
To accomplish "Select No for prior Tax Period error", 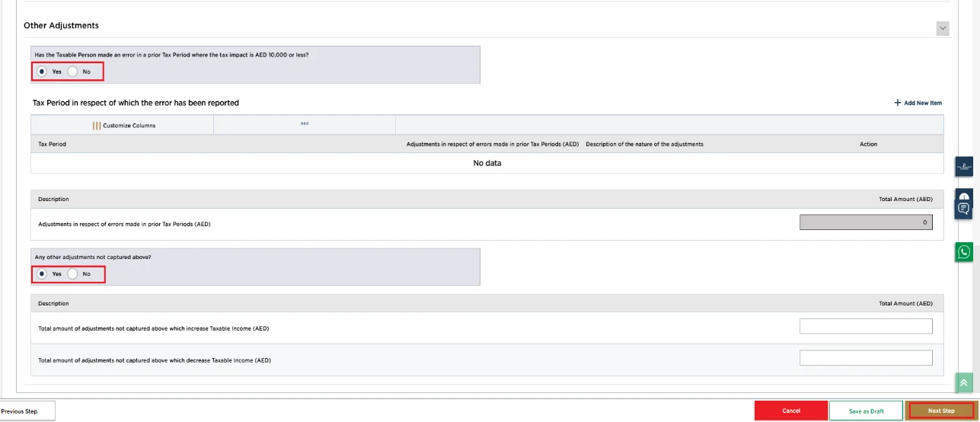I will (x=72, y=72).
